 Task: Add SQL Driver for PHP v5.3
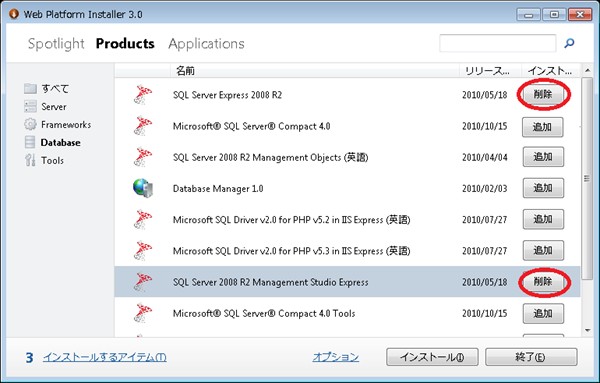point(543,250)
